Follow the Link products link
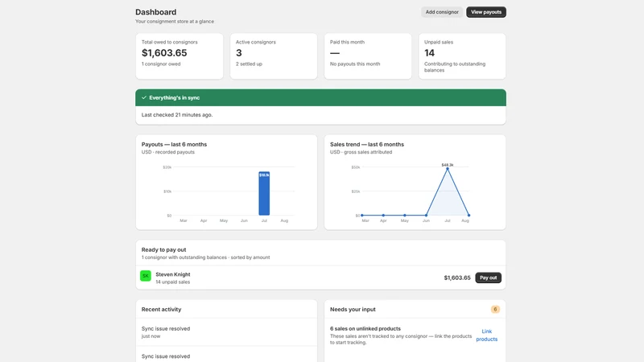Viewport: 644px width, 362px height. (487, 335)
